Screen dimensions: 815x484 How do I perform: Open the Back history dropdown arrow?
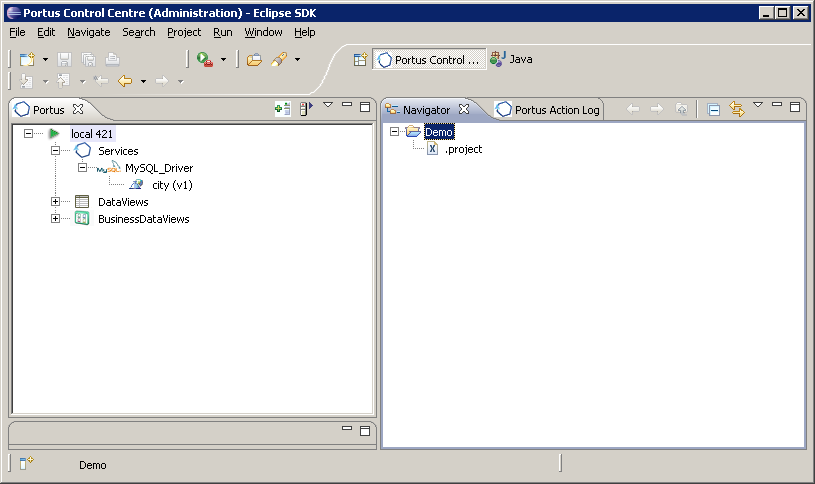tap(143, 82)
